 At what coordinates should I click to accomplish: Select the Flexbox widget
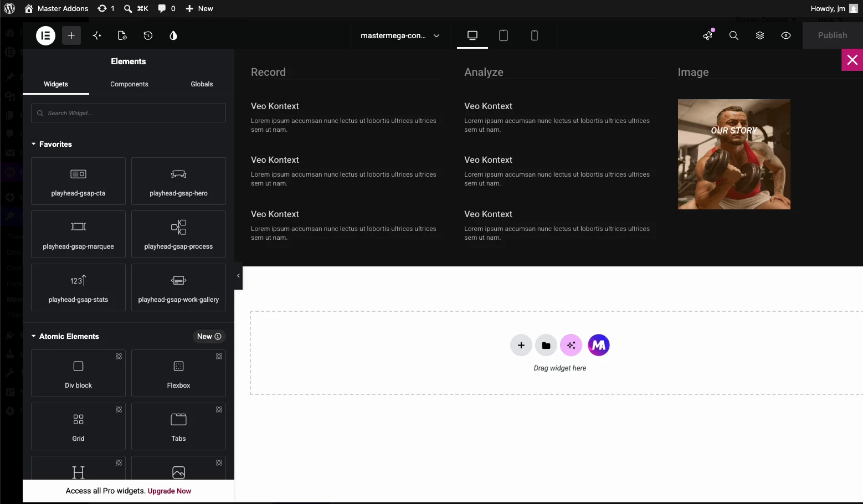pyautogui.click(x=178, y=373)
